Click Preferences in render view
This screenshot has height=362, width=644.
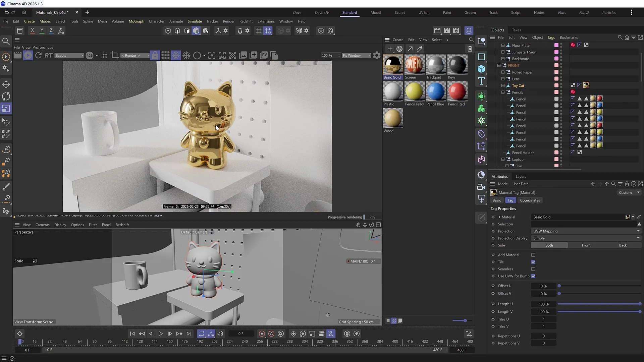[43, 48]
